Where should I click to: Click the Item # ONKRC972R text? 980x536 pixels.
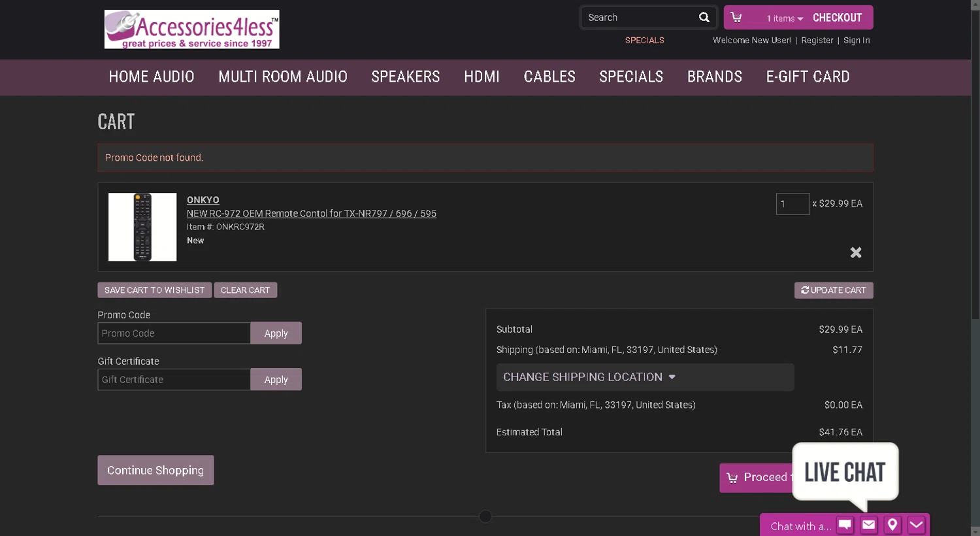click(225, 227)
